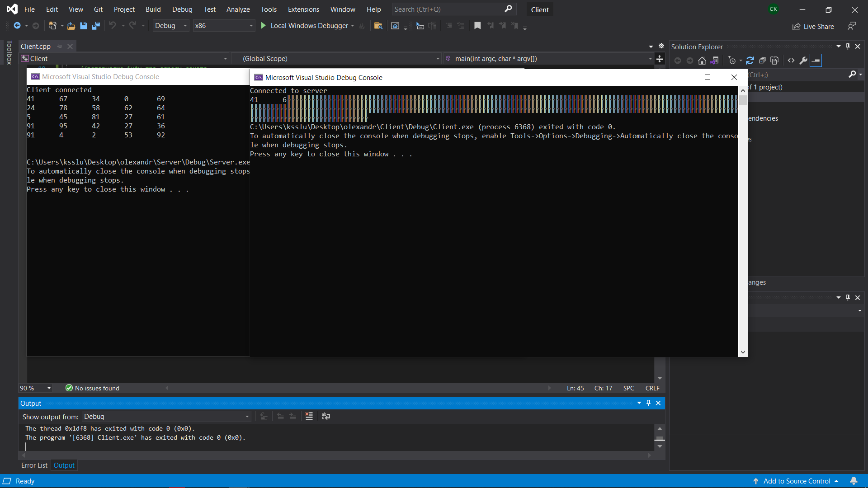Toggle Show All Files in Solution Explorer

(x=774, y=61)
